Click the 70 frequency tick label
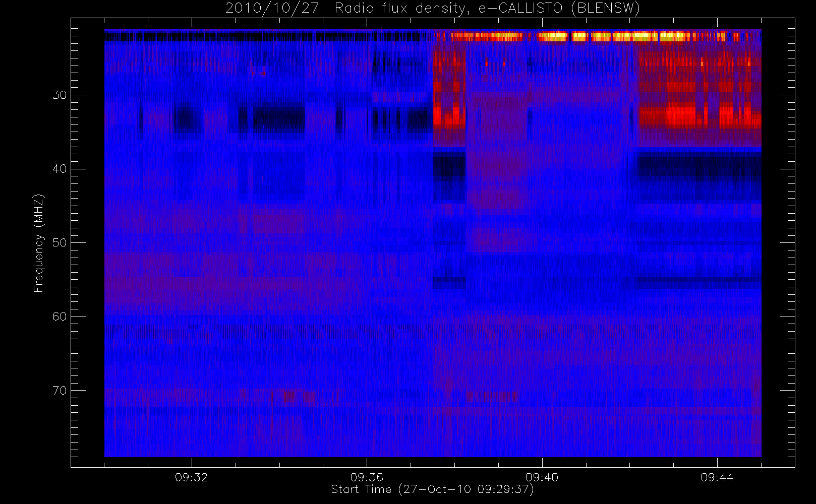816x504 pixels. coord(59,390)
